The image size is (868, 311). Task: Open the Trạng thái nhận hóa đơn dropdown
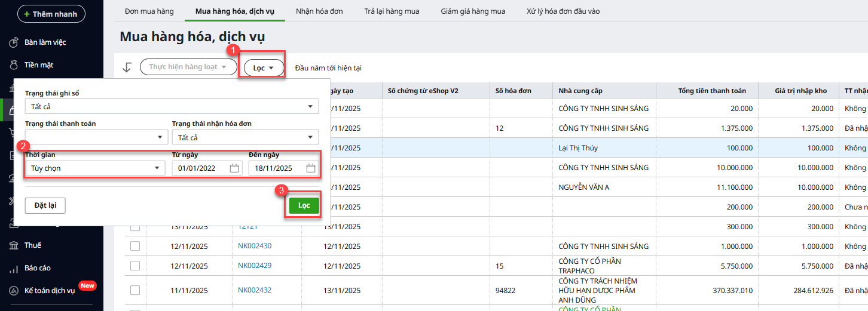(310, 137)
